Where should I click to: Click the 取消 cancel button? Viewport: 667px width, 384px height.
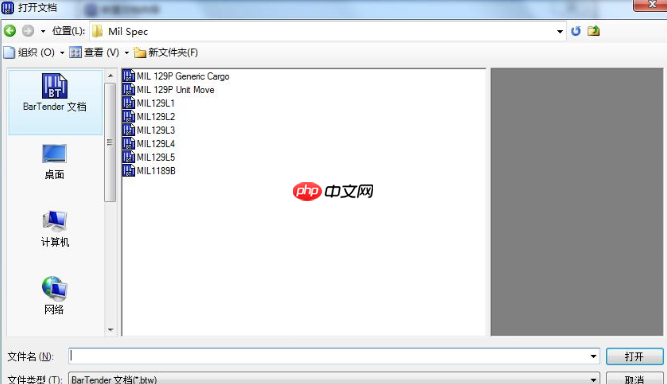coord(634,378)
